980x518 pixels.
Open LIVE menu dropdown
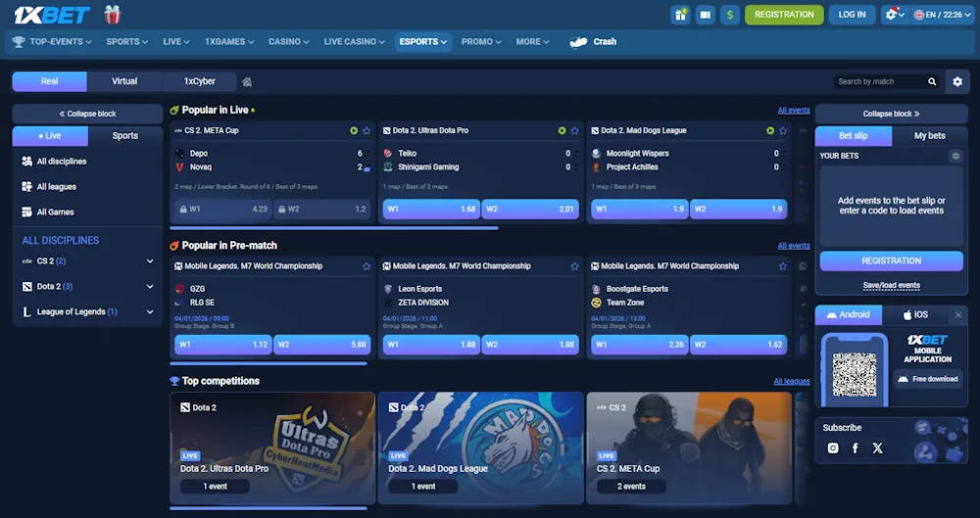[x=176, y=42]
